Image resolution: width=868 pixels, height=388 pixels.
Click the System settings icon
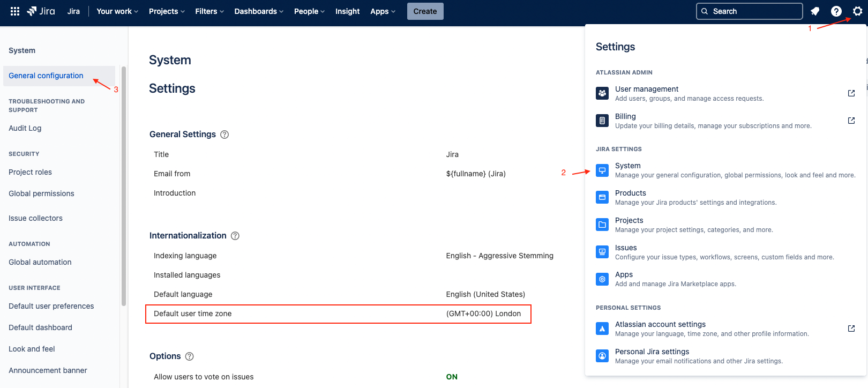tap(602, 170)
